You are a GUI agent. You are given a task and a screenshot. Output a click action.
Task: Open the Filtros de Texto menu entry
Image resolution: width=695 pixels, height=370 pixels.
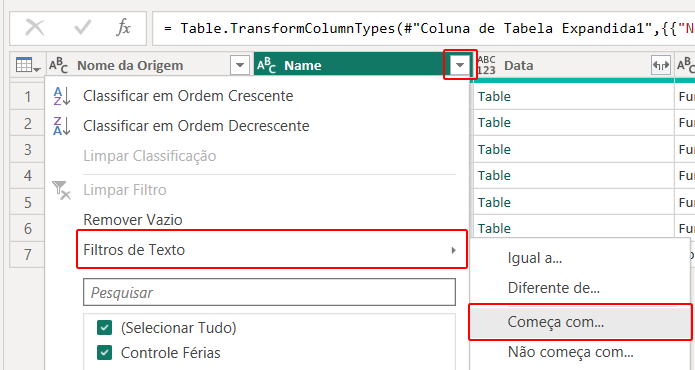coord(272,250)
